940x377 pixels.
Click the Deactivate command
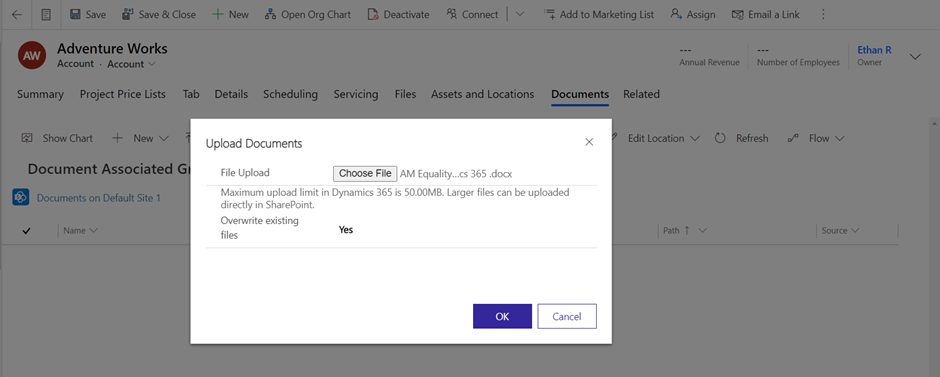(398, 14)
